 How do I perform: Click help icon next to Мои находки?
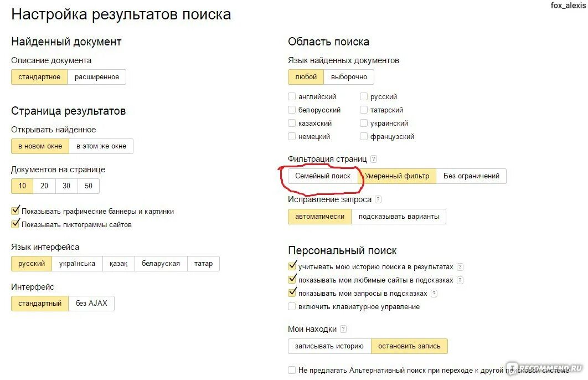click(343, 329)
